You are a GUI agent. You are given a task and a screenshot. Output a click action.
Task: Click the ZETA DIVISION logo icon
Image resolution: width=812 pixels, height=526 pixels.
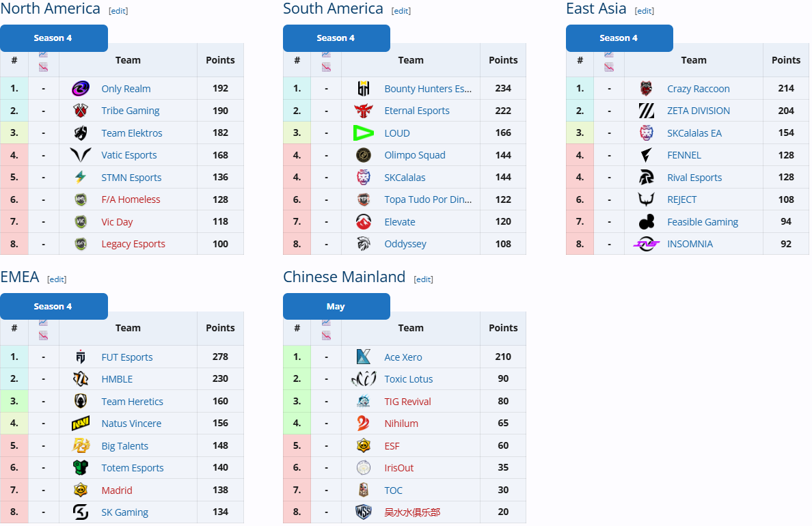pos(647,111)
